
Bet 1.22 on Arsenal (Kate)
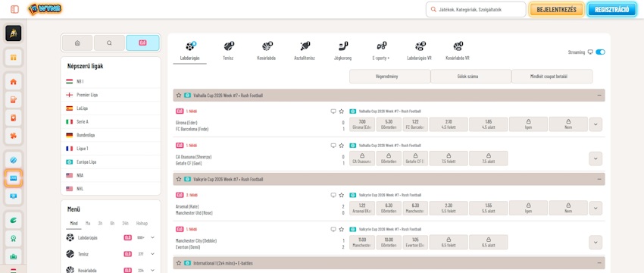[362, 208]
